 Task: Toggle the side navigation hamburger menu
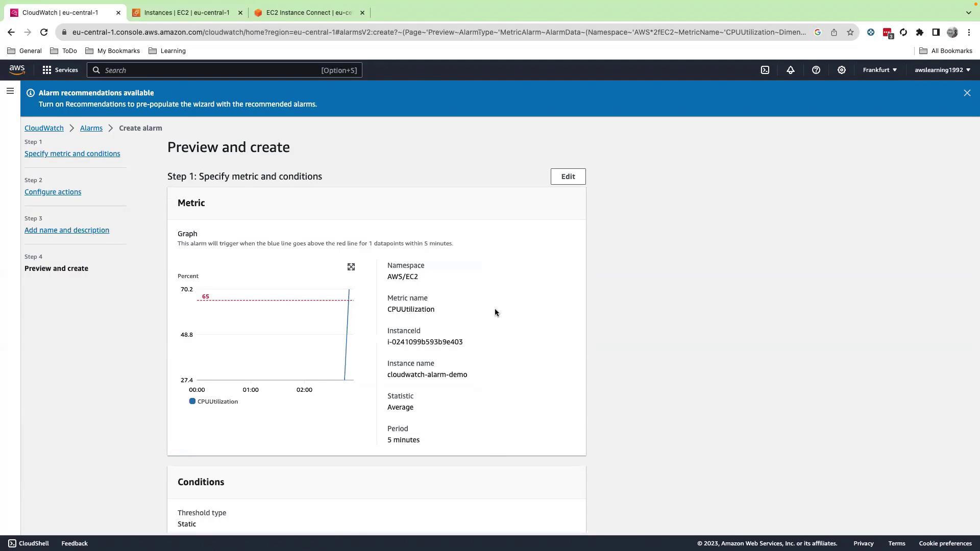[x=10, y=91]
